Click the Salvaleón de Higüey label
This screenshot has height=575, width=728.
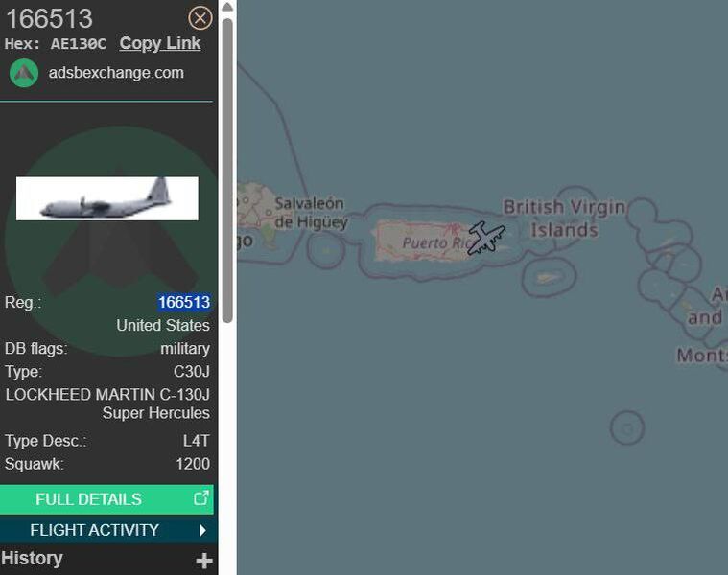pos(311,213)
